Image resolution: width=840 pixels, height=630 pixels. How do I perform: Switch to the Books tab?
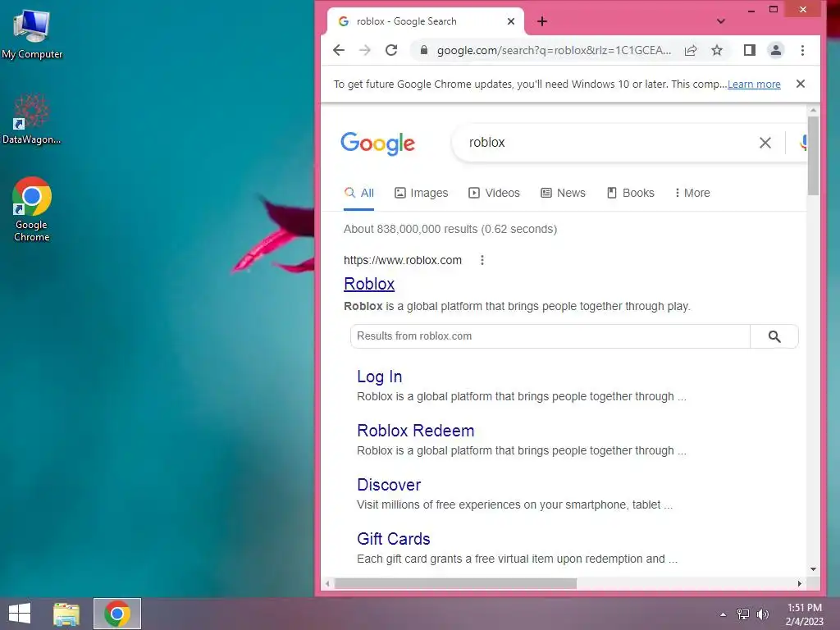[x=631, y=193]
